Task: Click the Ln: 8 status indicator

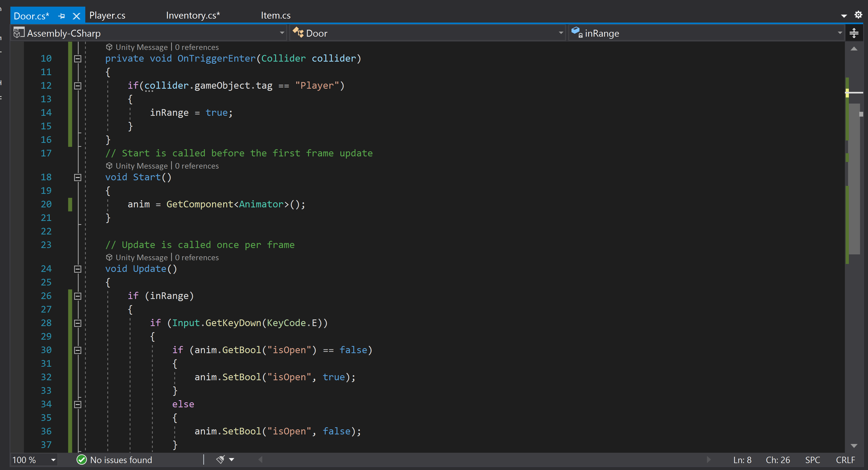Action: click(742, 460)
